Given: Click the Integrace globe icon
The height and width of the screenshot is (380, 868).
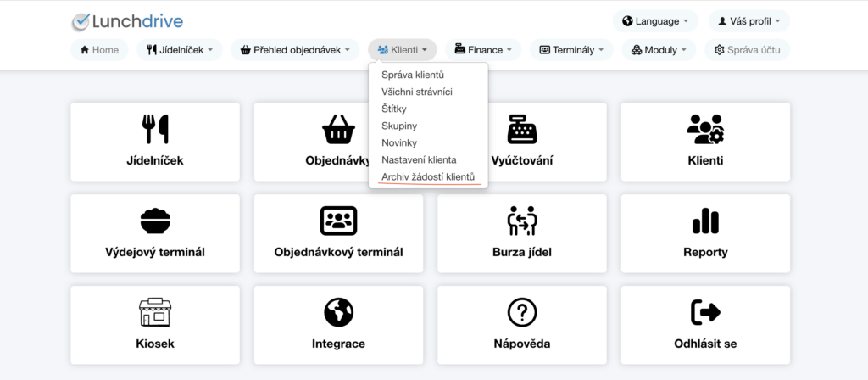Looking at the screenshot, I should (x=338, y=312).
